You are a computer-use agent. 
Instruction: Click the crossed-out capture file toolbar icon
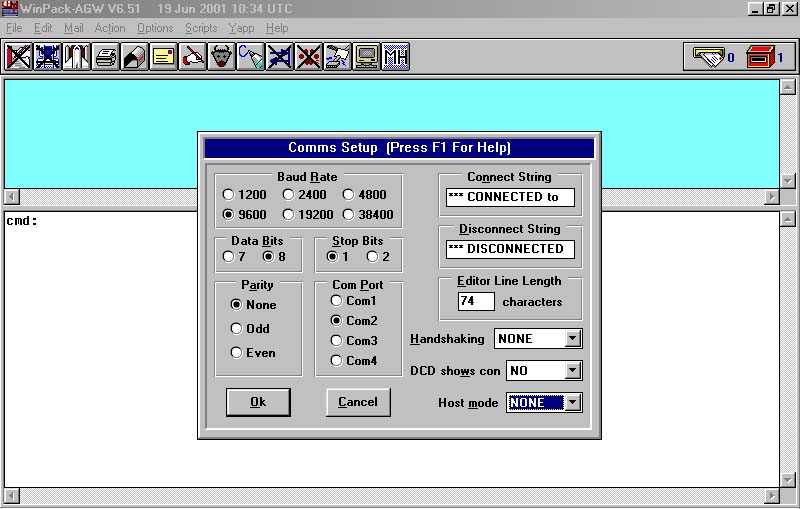(18, 56)
